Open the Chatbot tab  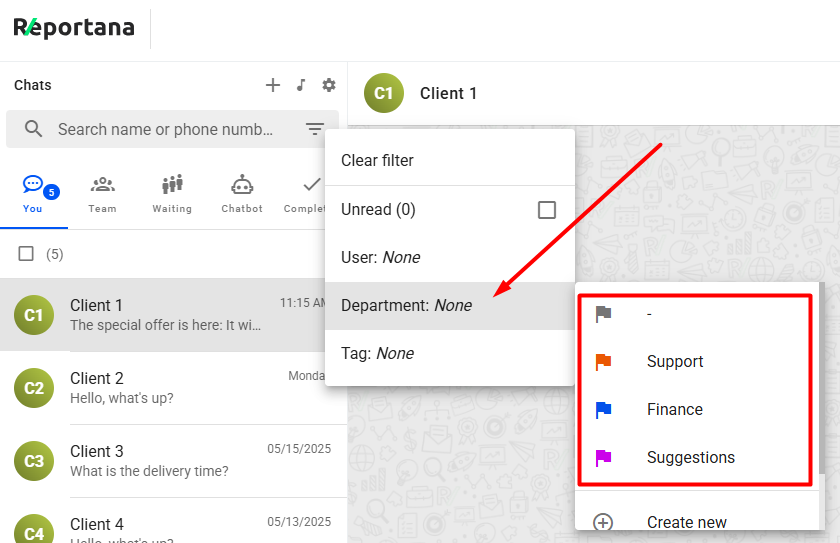(242, 194)
